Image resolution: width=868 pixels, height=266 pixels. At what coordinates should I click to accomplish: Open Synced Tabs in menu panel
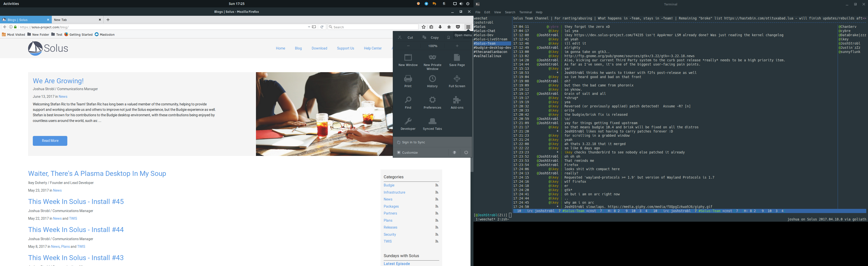432,124
